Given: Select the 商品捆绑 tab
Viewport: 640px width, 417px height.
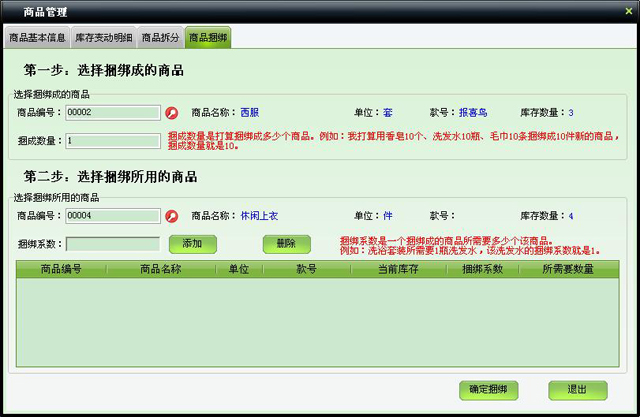Looking at the screenshot, I should 208,38.
